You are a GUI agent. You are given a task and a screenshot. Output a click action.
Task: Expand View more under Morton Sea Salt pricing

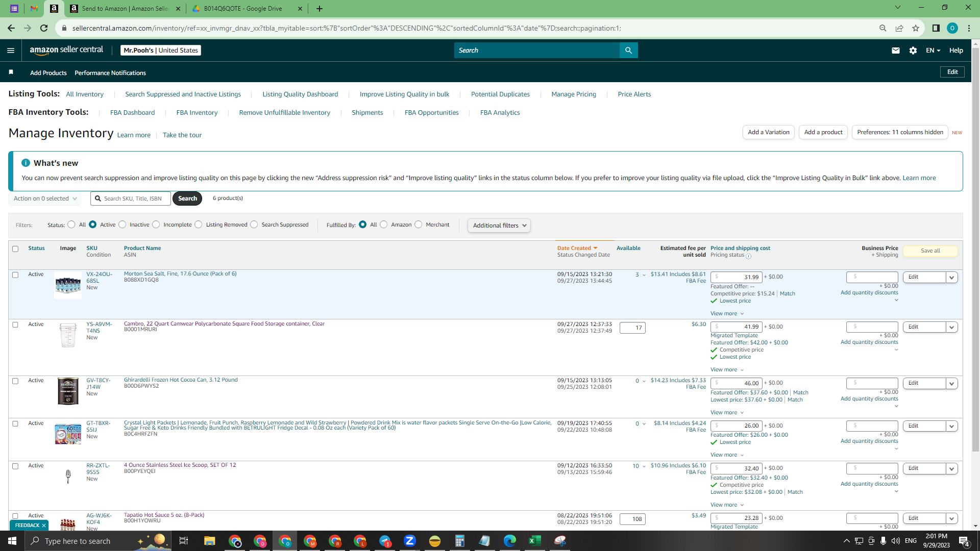tap(727, 314)
